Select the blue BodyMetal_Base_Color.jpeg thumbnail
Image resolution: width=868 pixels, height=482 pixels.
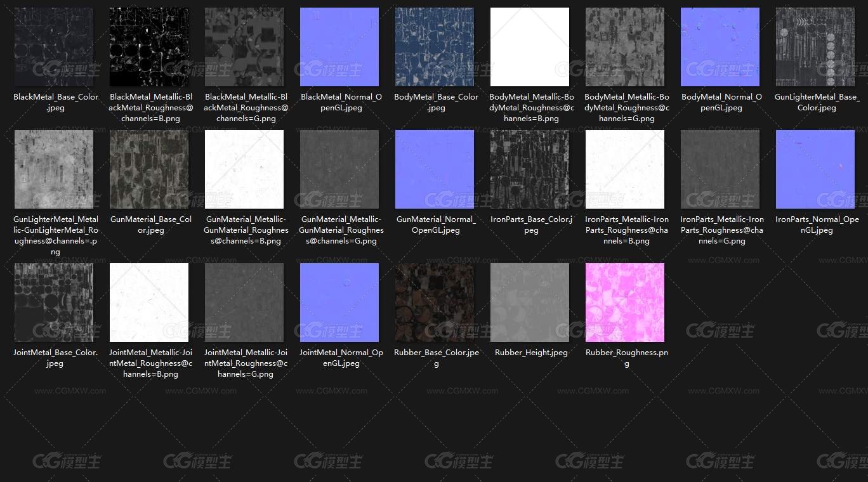click(x=435, y=47)
